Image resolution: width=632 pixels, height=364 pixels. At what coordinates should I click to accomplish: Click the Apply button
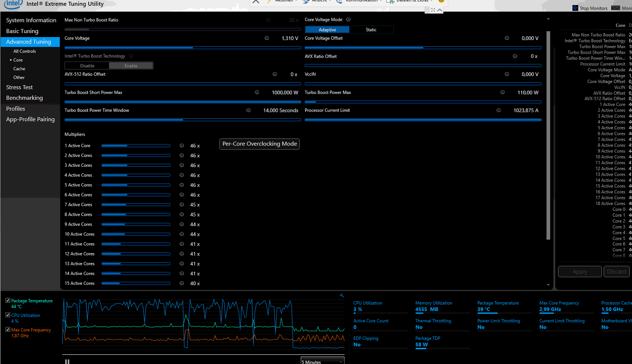pyautogui.click(x=580, y=271)
